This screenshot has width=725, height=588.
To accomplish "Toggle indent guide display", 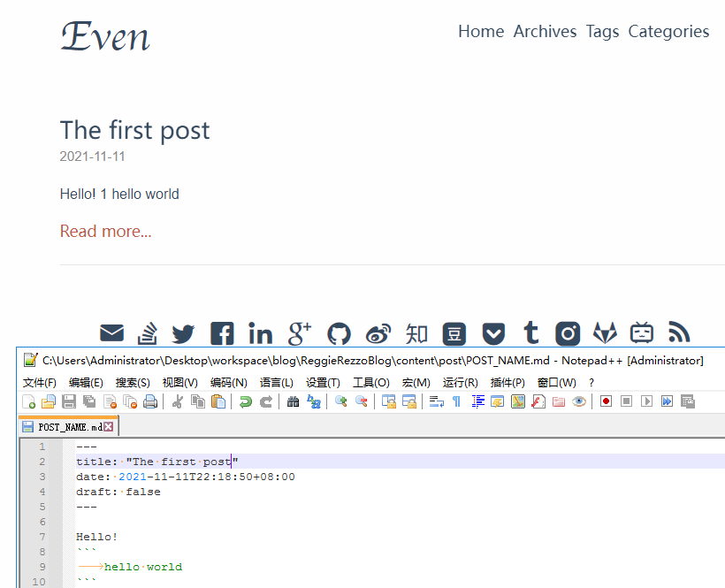I will tap(477, 401).
